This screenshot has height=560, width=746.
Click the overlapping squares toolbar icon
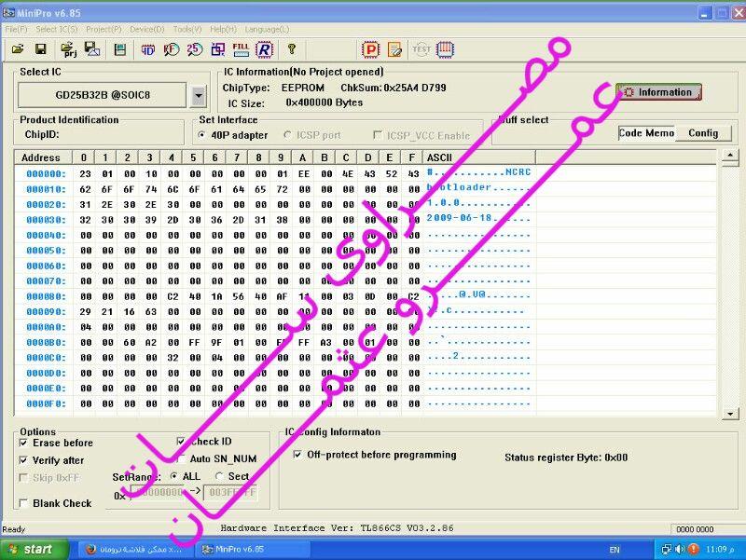coord(218,49)
